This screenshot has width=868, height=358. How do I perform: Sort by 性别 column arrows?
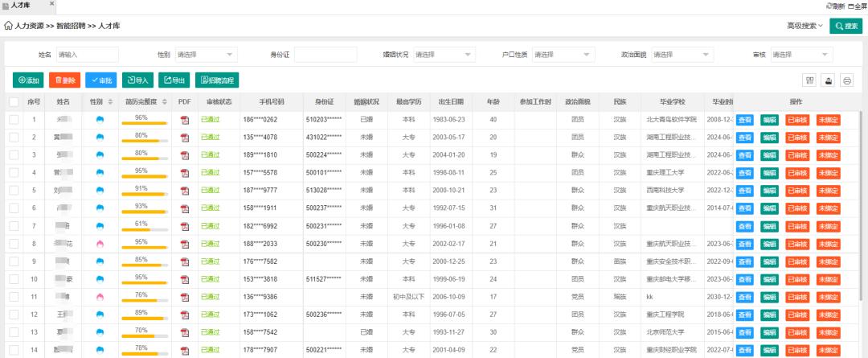pos(110,102)
